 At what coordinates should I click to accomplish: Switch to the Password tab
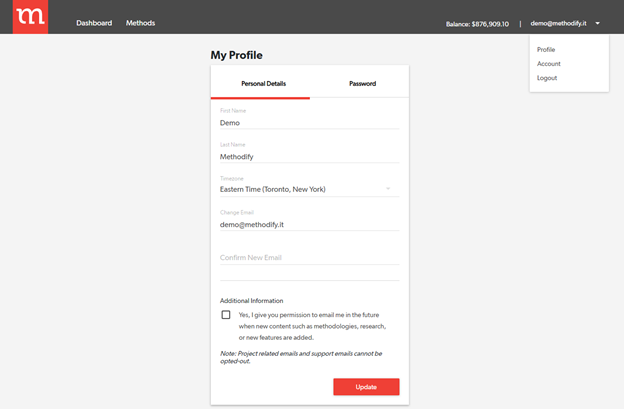point(362,83)
